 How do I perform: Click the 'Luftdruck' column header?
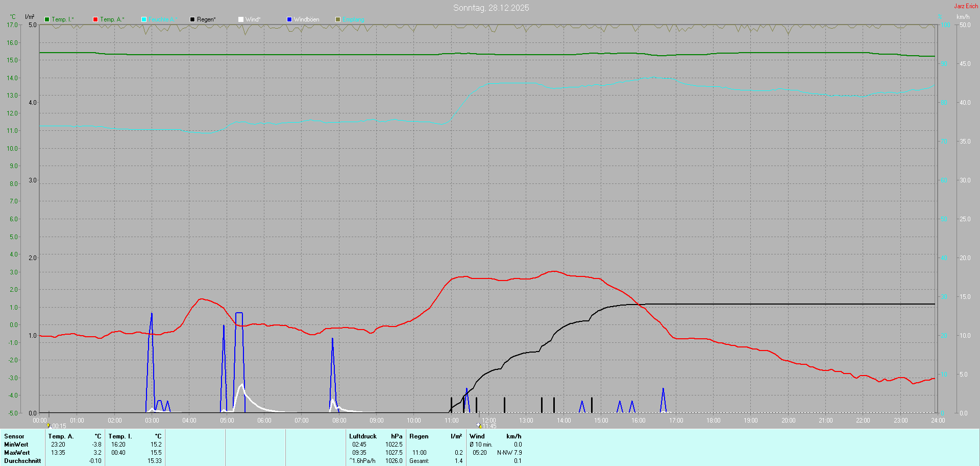click(x=363, y=436)
